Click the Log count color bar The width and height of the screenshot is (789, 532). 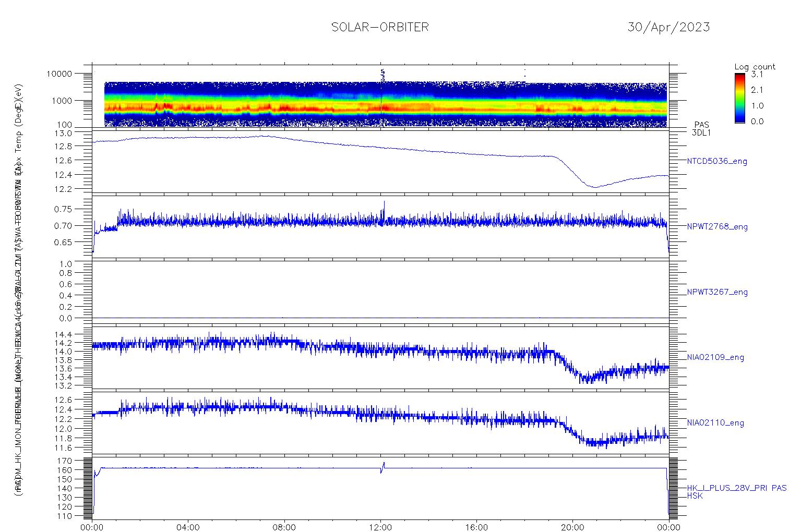pyautogui.click(x=739, y=98)
